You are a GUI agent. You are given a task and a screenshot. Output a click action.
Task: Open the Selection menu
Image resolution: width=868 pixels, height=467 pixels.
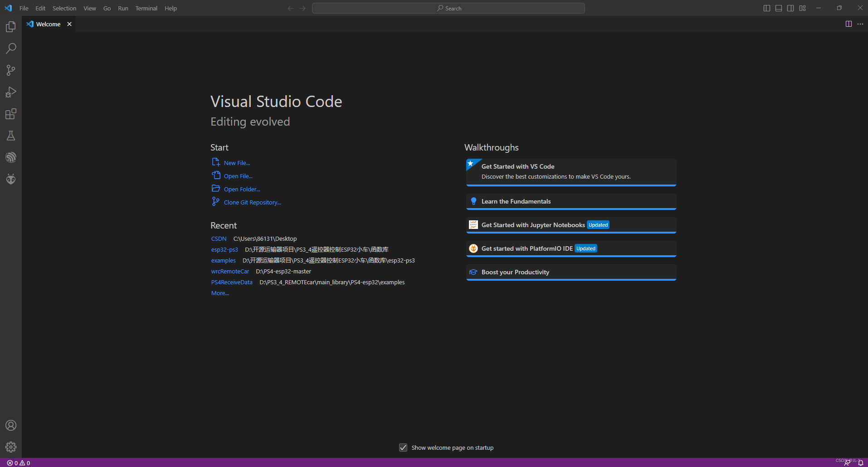[x=64, y=8]
